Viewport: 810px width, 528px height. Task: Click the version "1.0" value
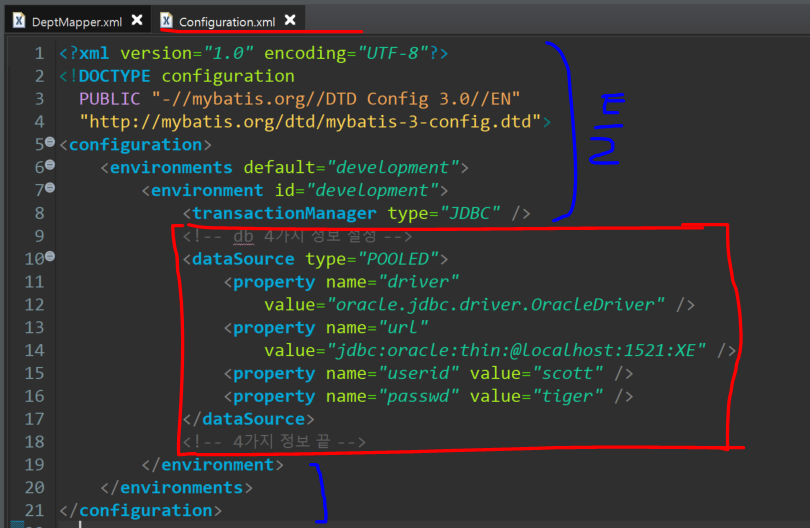tap(228, 53)
